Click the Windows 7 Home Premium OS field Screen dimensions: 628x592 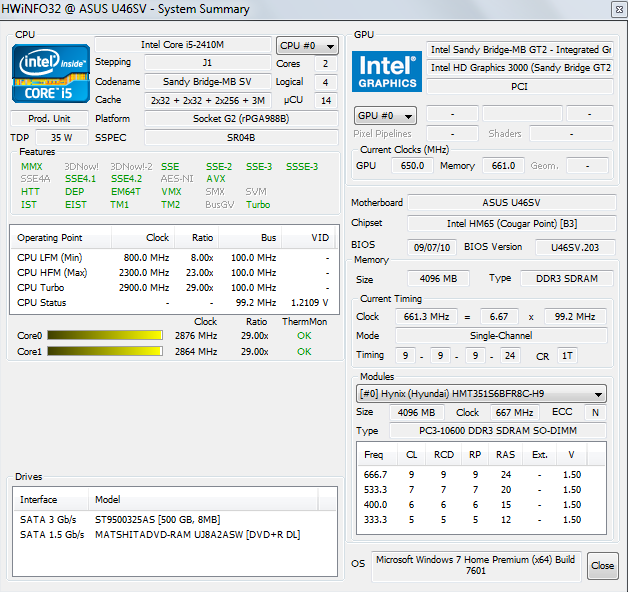[x=475, y=566]
